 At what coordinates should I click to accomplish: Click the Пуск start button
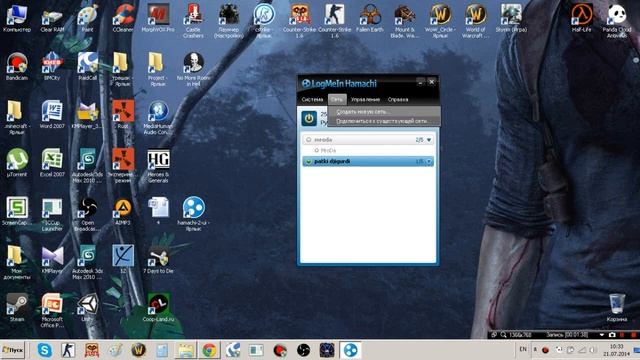[13, 350]
